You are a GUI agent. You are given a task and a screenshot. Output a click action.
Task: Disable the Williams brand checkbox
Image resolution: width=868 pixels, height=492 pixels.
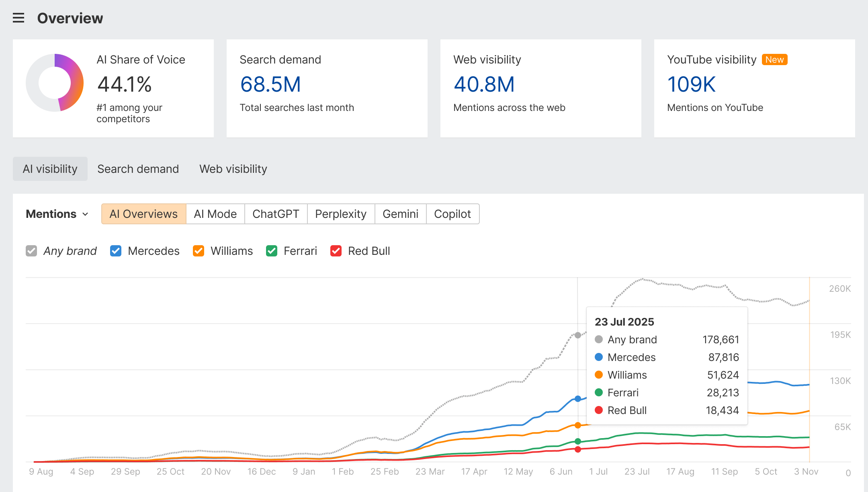point(198,251)
